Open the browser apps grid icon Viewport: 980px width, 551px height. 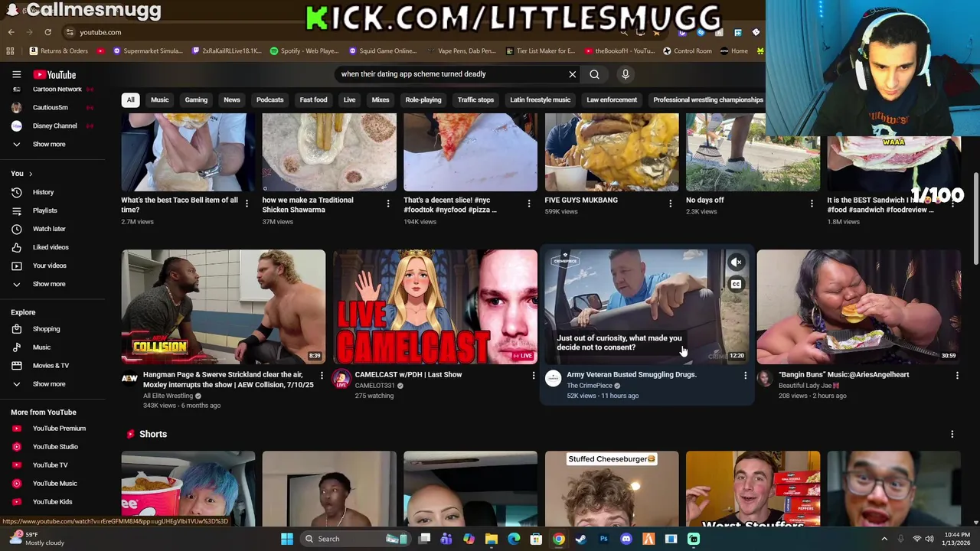coord(10,51)
